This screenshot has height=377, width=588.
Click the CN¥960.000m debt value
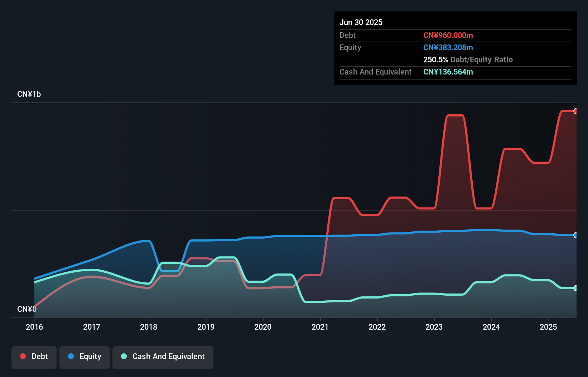pos(448,35)
